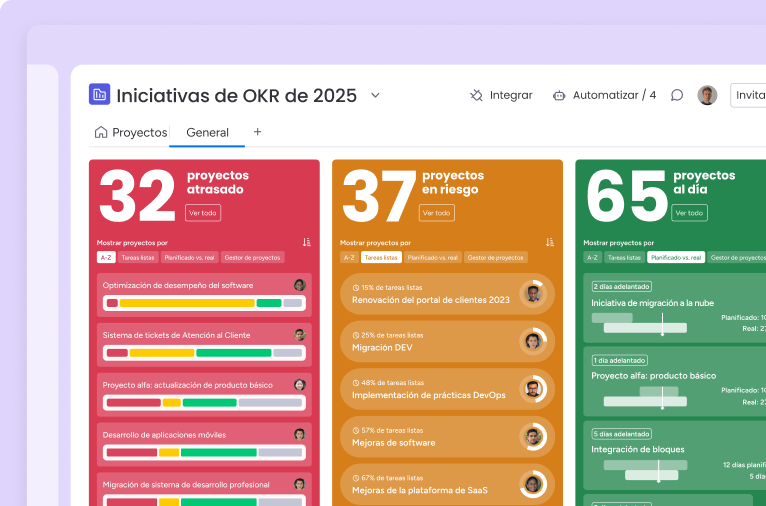Click the 2 días adelantado badge
The height and width of the screenshot is (506, 766).
click(x=621, y=287)
